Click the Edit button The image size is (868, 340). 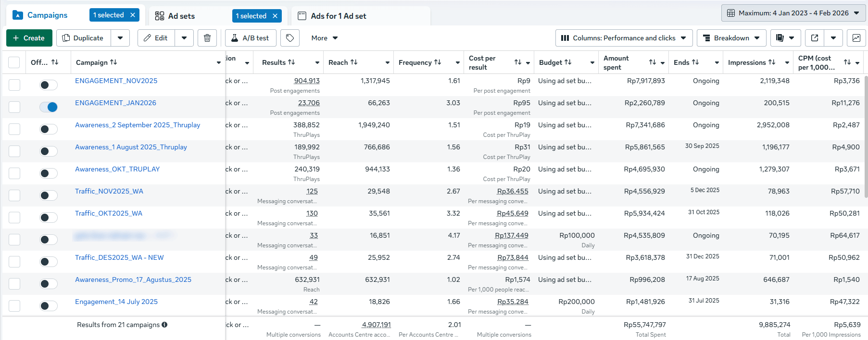(x=156, y=38)
